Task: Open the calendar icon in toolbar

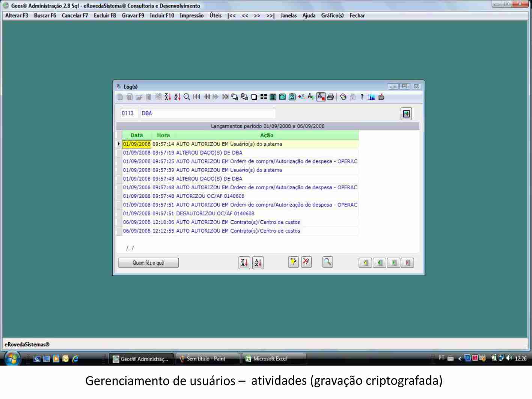Action: [x=292, y=97]
